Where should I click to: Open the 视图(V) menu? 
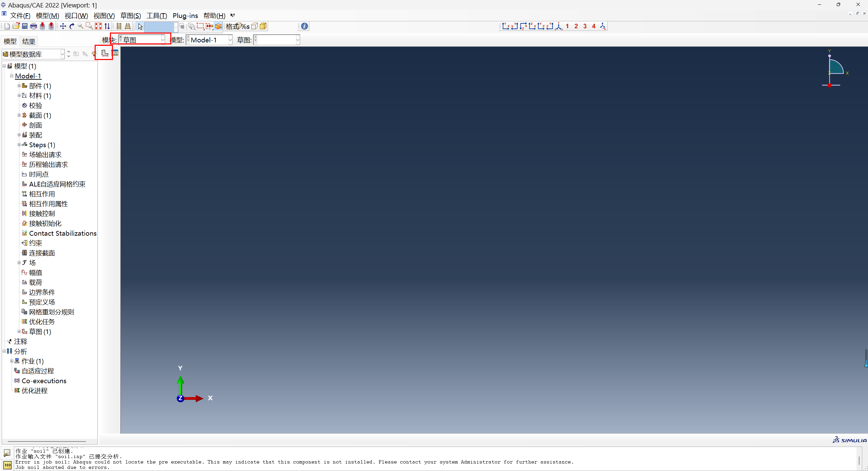click(x=104, y=16)
